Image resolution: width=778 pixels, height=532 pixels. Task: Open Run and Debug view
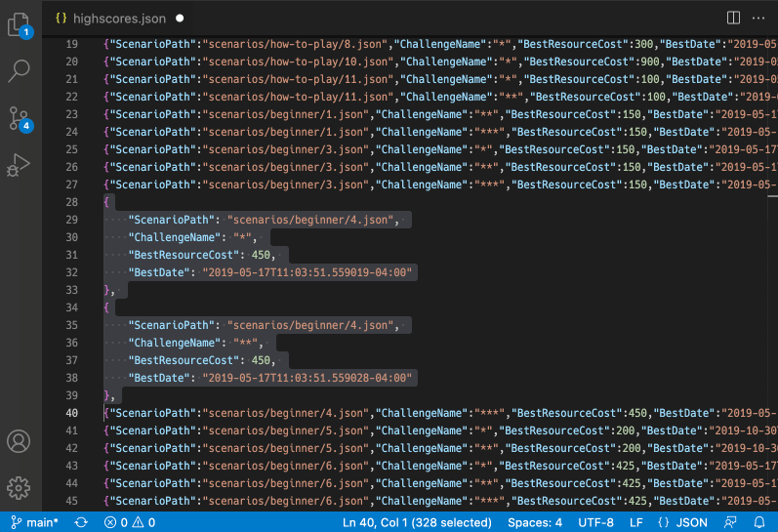click(x=19, y=165)
